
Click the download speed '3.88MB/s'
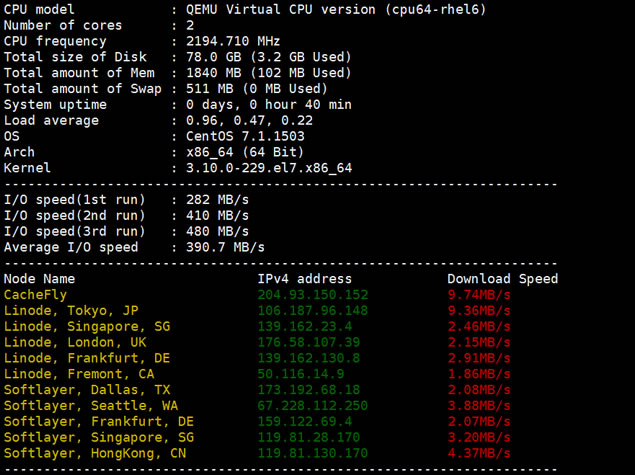point(479,405)
